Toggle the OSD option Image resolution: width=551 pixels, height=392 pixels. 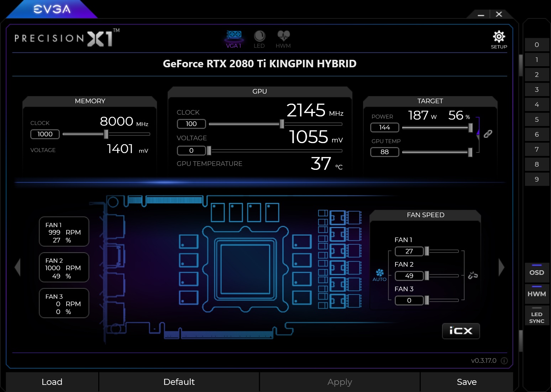coord(536,272)
